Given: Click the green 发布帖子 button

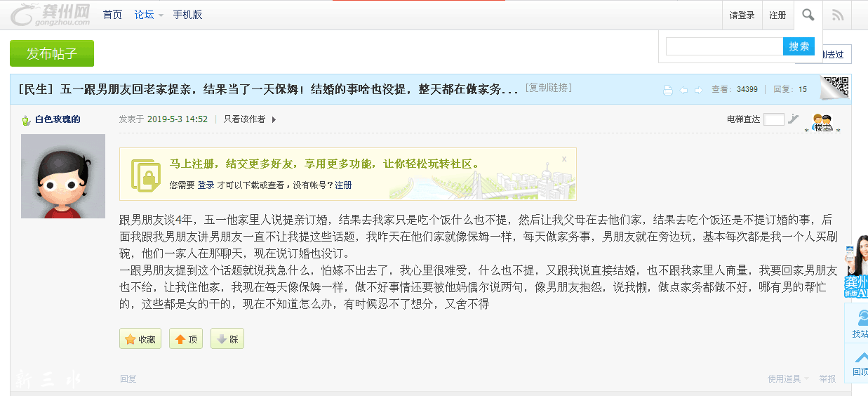Looking at the screenshot, I should pos(52,53).
